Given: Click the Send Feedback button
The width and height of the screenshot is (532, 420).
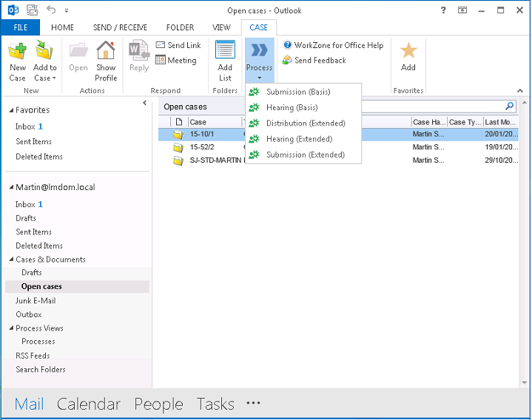Looking at the screenshot, I should 314,61.
